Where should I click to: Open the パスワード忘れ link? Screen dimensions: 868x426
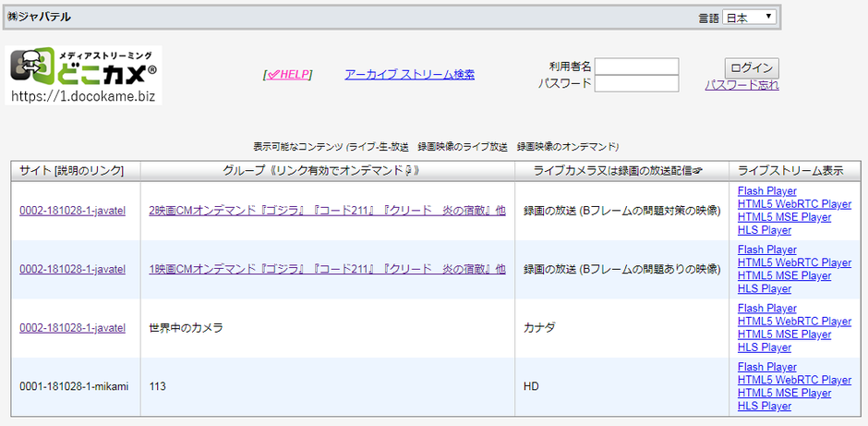tap(741, 85)
